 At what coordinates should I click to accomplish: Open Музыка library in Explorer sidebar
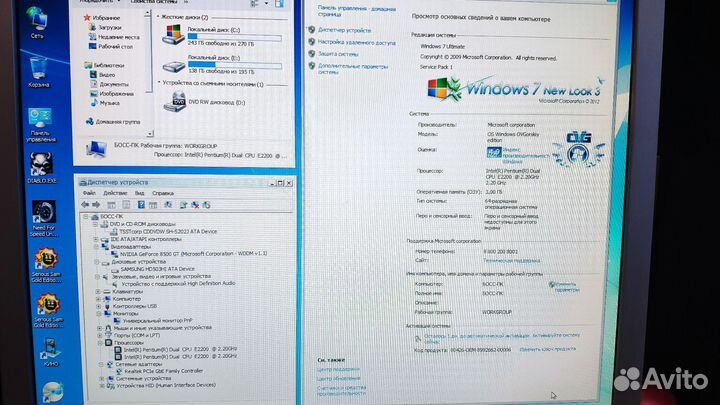click(105, 103)
